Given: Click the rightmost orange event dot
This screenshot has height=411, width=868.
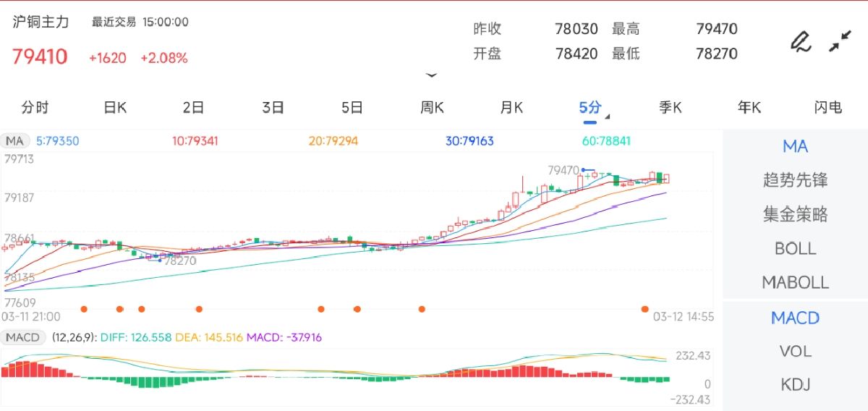Looking at the screenshot, I should [644, 309].
